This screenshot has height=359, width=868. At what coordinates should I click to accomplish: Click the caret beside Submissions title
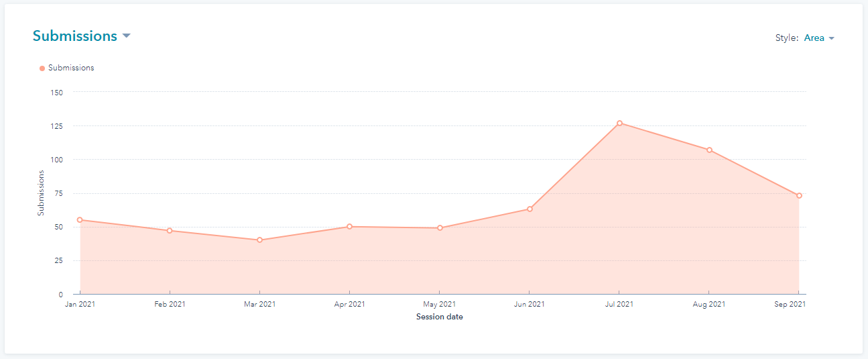point(126,36)
